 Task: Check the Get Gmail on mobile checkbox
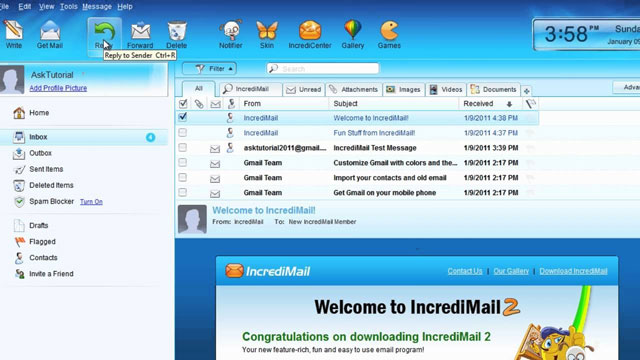(x=182, y=192)
